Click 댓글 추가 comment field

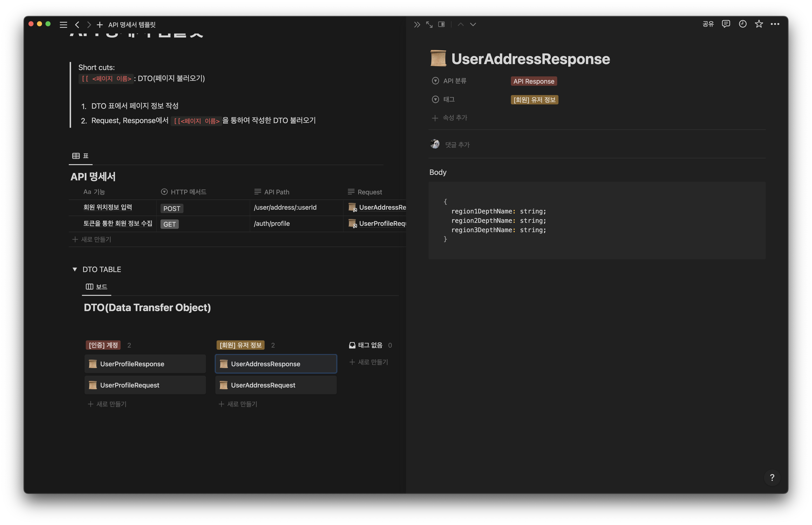[x=457, y=145]
